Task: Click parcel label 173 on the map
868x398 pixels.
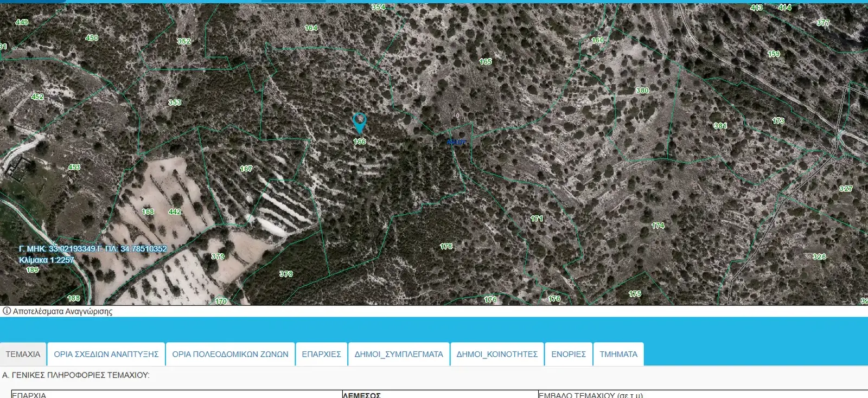Action: (778, 121)
